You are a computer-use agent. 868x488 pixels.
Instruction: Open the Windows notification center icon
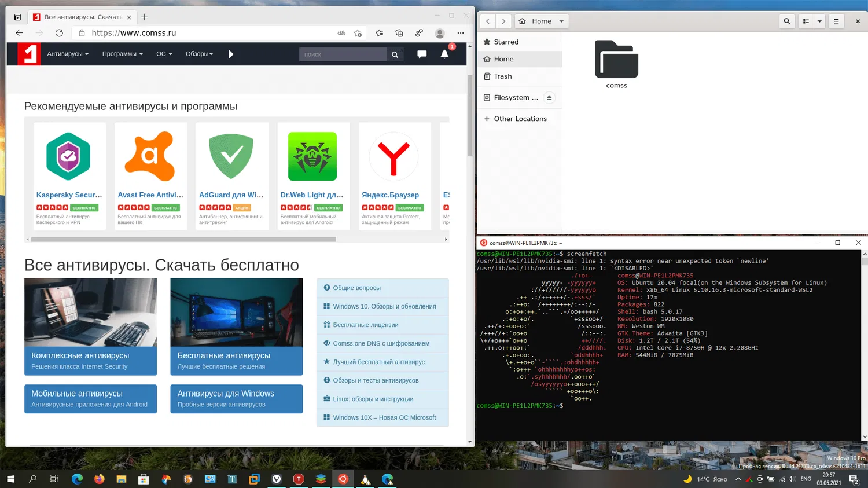click(x=854, y=479)
